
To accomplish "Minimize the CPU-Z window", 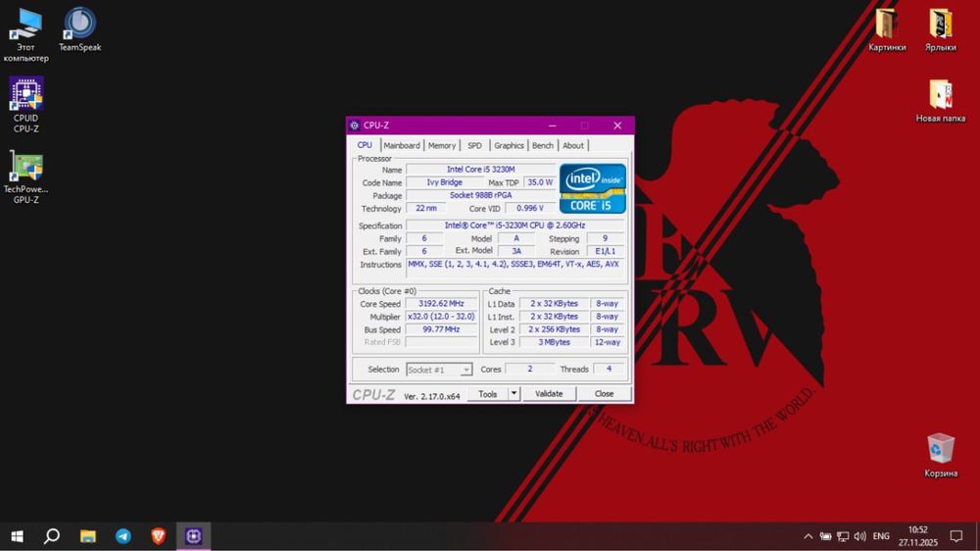I will (553, 125).
